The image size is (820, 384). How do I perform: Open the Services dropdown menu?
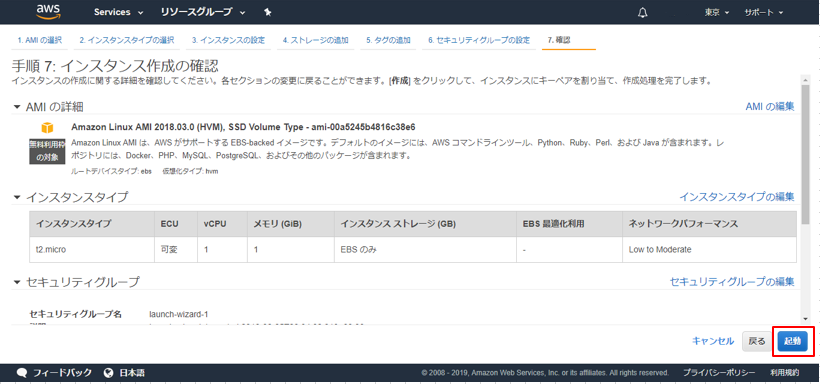(118, 12)
